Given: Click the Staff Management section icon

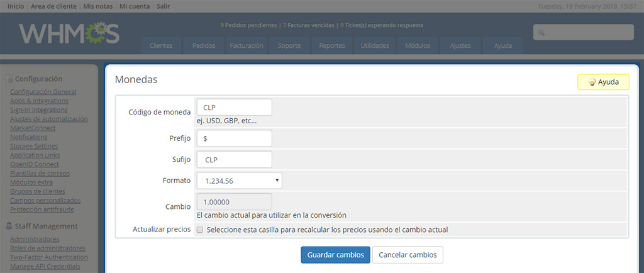Looking at the screenshot, I should 9,226.
